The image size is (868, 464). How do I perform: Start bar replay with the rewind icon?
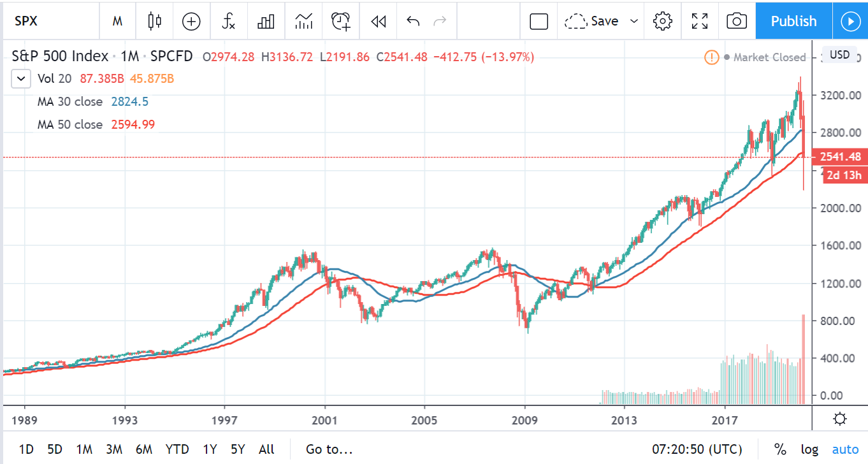point(378,21)
